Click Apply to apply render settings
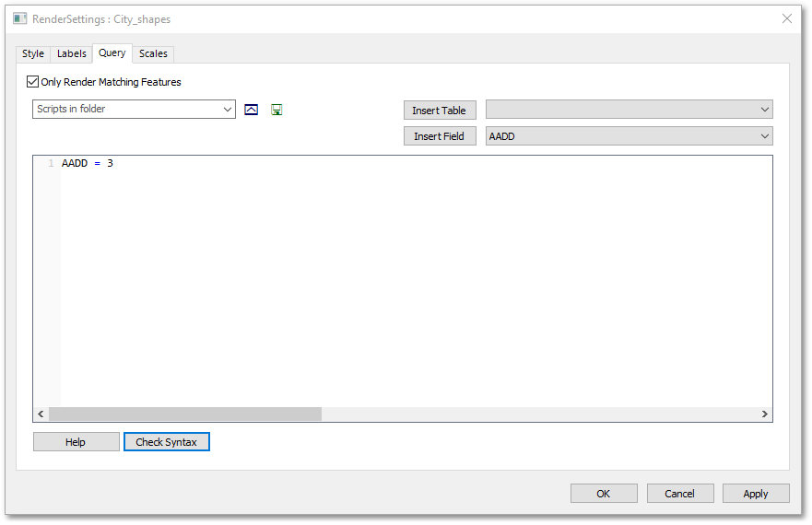This screenshot has height=525, width=812. point(756,494)
